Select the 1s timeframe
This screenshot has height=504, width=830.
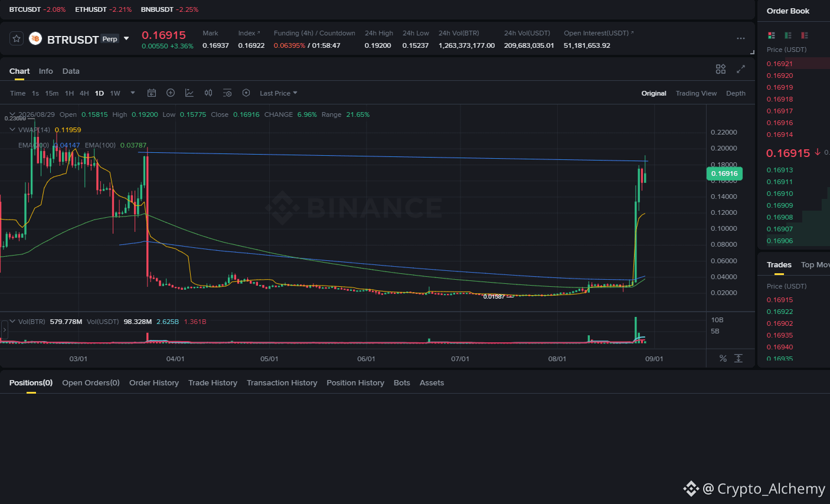(35, 93)
